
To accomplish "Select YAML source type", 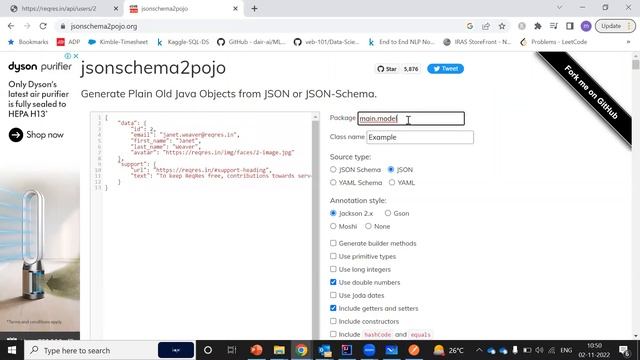I will 392,182.
